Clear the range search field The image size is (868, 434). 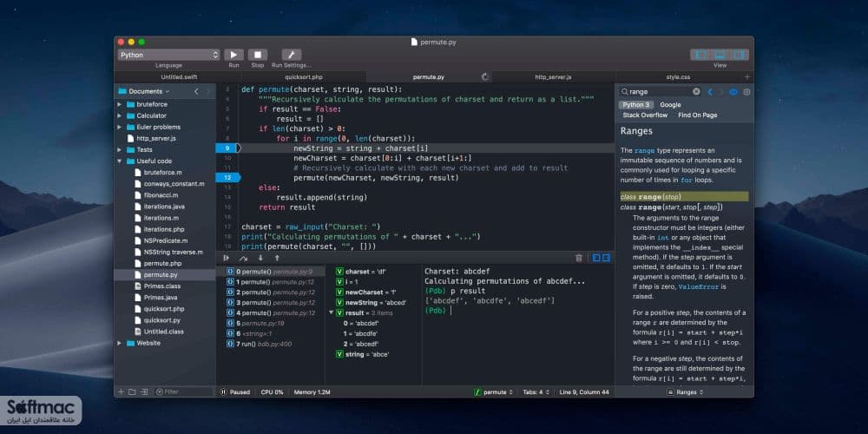(696, 92)
